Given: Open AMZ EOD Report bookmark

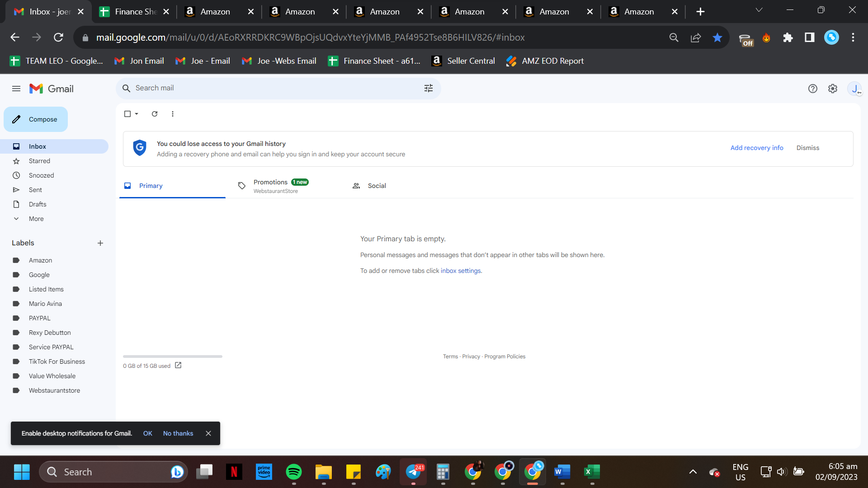Looking at the screenshot, I should [545, 61].
